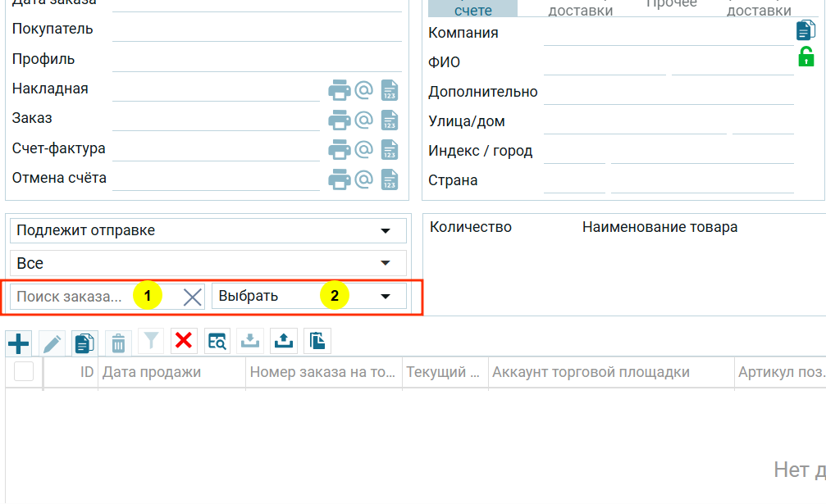The height and width of the screenshot is (504, 826).
Task: Click the red X icon in the toolbar
Action: (184, 341)
